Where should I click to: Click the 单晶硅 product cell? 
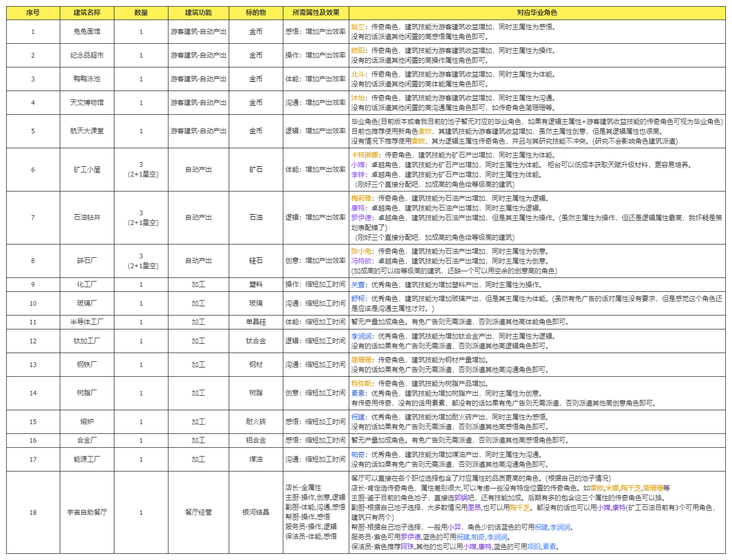pos(256,322)
